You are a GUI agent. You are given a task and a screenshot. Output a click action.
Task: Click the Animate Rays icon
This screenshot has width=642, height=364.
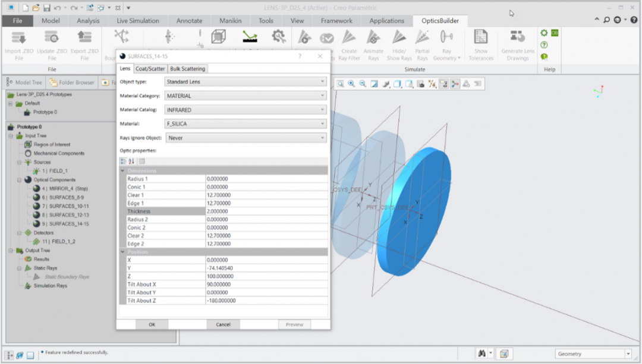[373, 39]
